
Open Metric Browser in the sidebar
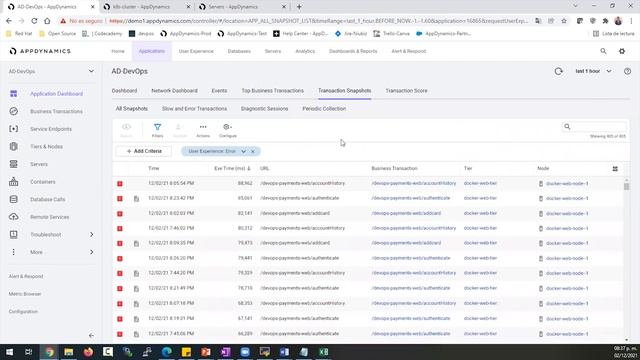25,294
